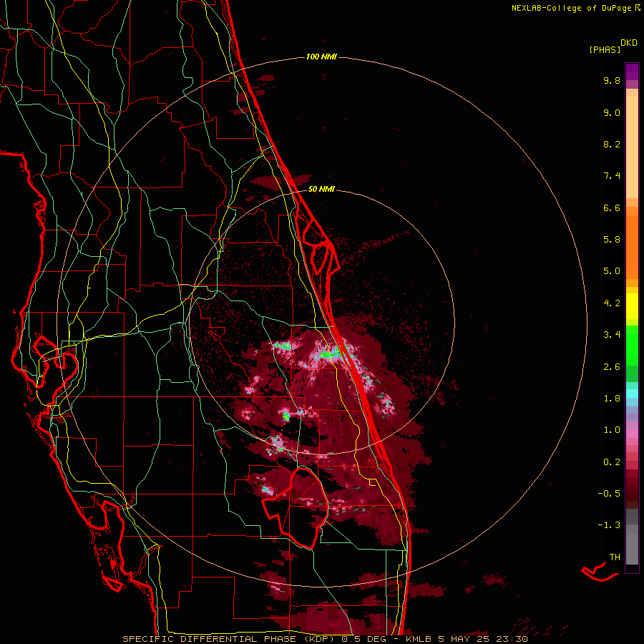Image resolution: width=644 pixels, height=644 pixels.
Task: Pick the light peach color bar segment
Action: click(x=632, y=147)
